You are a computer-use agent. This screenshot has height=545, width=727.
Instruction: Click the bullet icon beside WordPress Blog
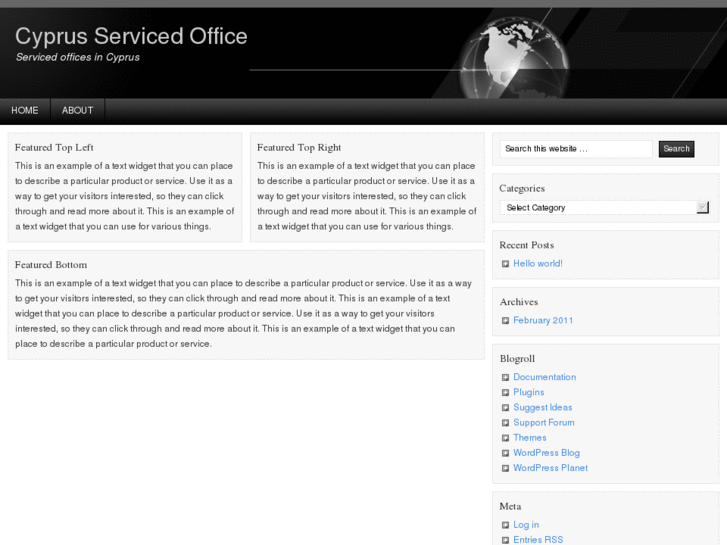[505, 453]
